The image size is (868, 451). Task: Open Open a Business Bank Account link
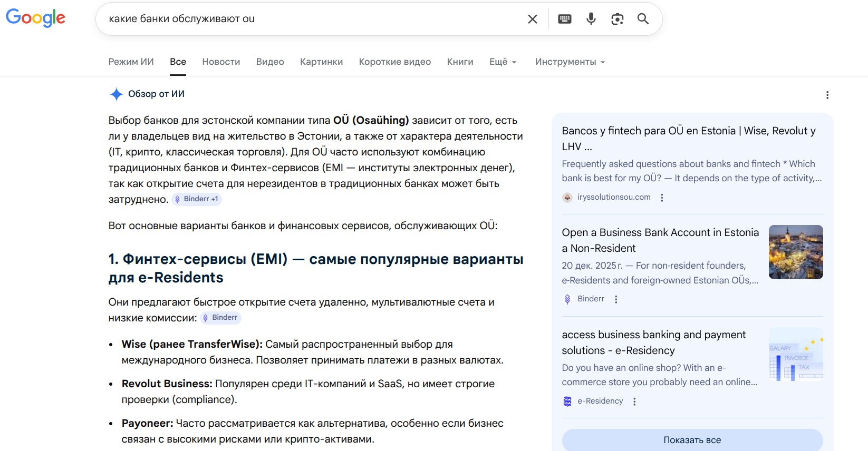[660, 240]
